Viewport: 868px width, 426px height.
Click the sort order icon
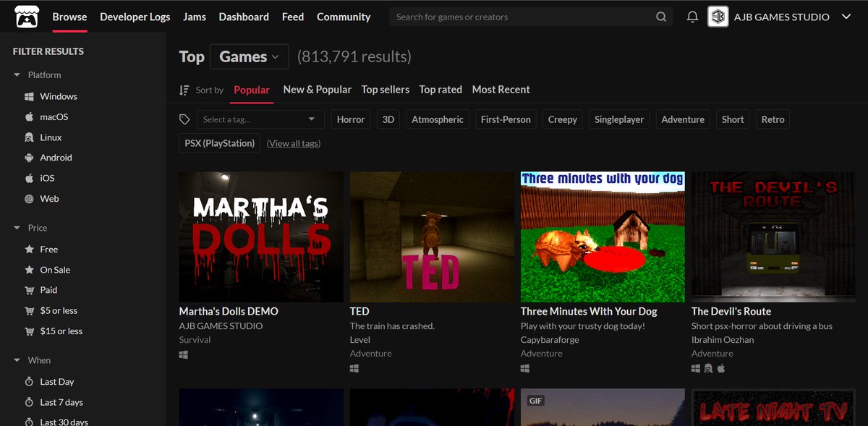tap(184, 90)
